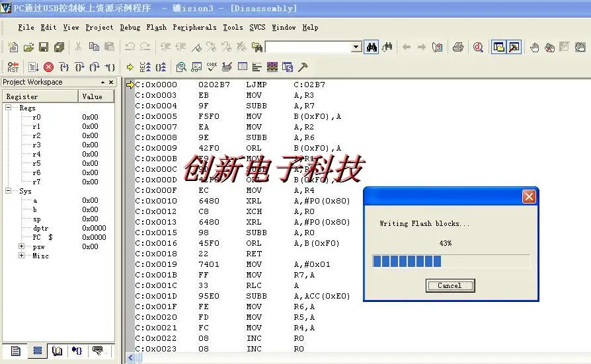
Task: Toggle bookmark with the flag icon
Action: 197,47
